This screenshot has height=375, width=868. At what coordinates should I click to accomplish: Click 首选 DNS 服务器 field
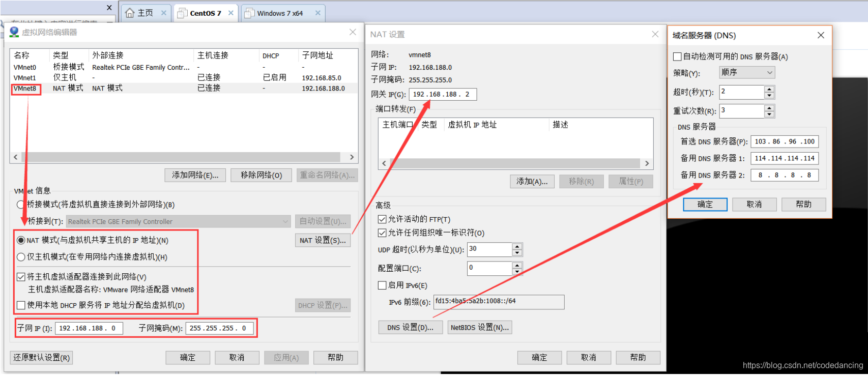click(785, 141)
